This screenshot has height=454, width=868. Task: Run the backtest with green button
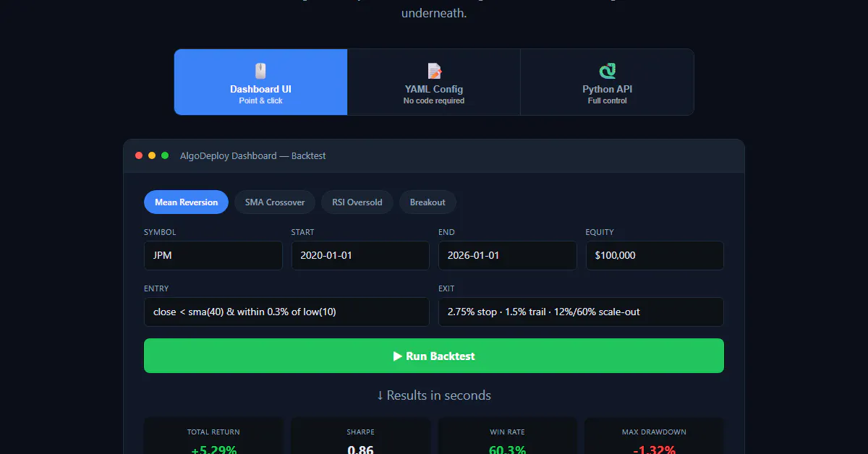[x=434, y=356]
